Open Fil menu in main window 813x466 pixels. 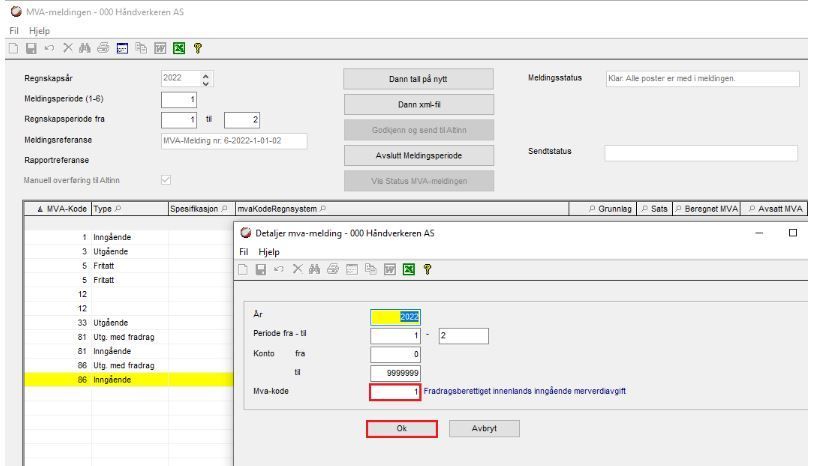[x=14, y=31]
